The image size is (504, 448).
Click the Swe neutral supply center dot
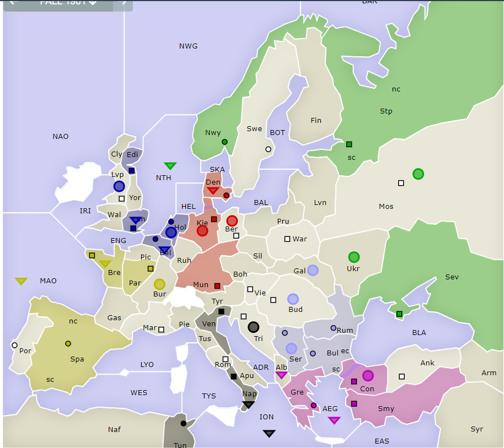pos(269,149)
